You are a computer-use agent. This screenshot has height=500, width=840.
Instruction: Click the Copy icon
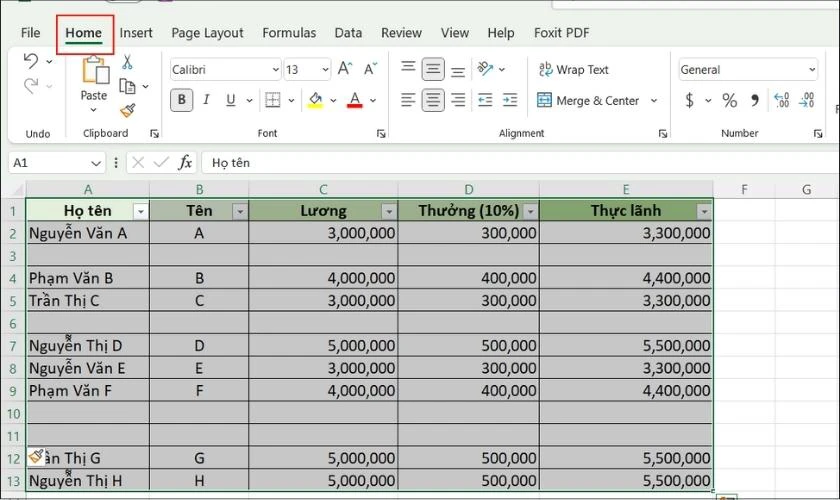[x=128, y=86]
